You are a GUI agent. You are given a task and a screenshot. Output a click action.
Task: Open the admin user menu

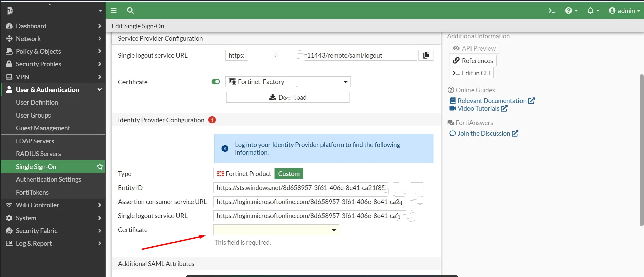pyautogui.click(x=624, y=11)
